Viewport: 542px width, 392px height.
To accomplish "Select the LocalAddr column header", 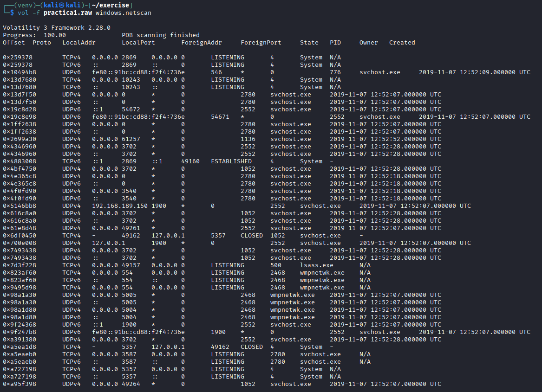I will [x=79, y=43].
